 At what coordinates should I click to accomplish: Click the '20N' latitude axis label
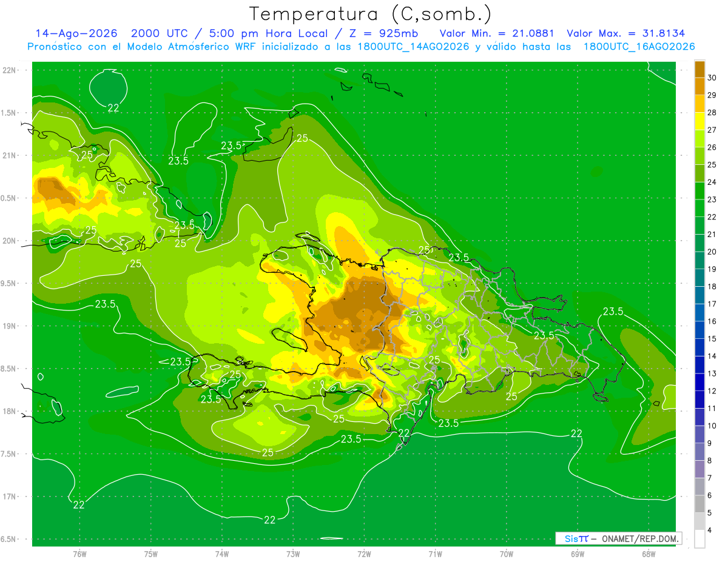coord(10,241)
